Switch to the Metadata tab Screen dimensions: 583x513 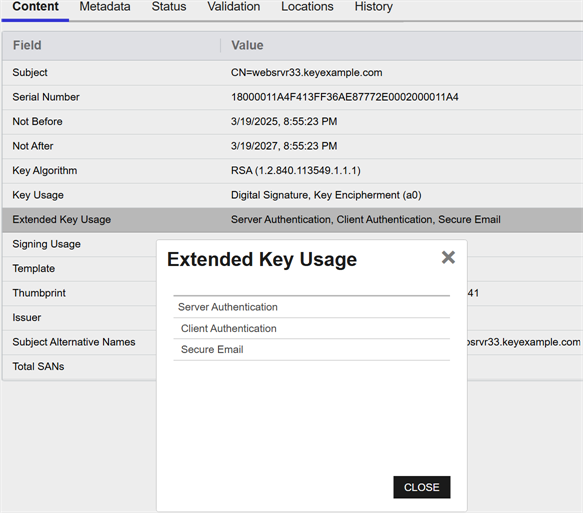point(105,7)
